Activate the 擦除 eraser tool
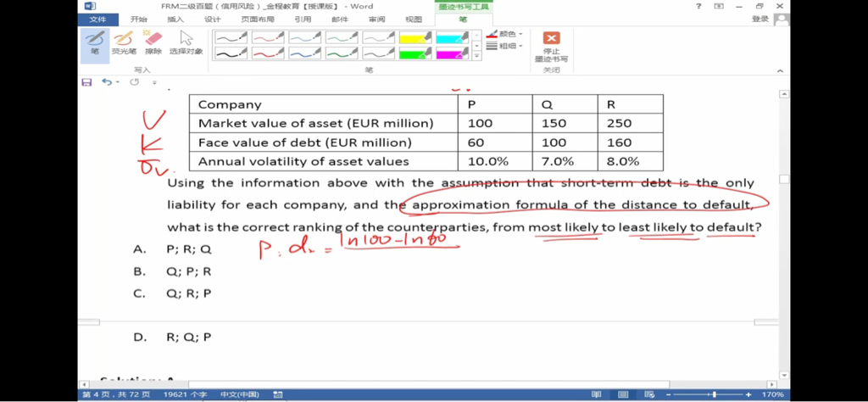 click(153, 43)
